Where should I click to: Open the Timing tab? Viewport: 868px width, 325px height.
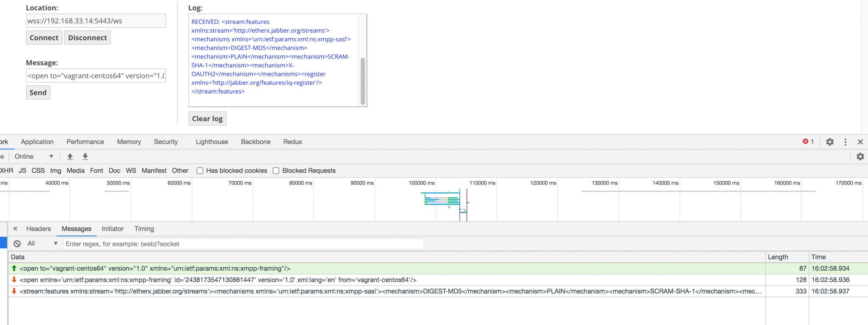tap(144, 229)
